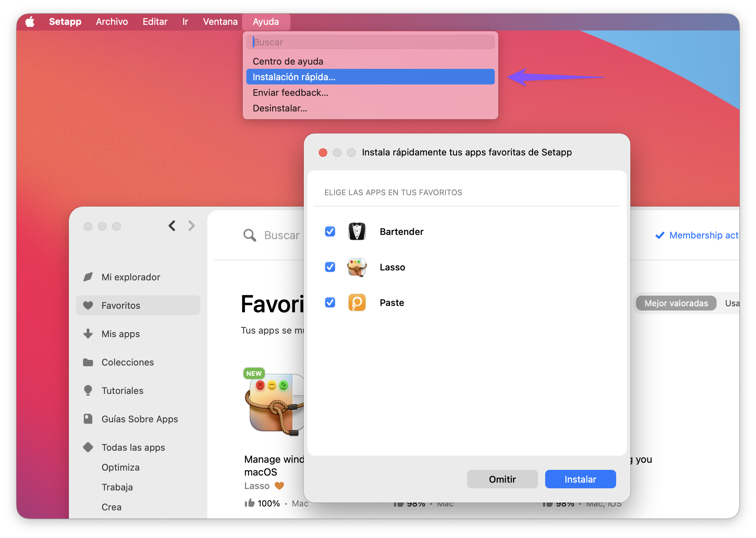Screen dimensions: 756x538
Task: Open Tutoriales in the sidebar
Action: (138, 390)
